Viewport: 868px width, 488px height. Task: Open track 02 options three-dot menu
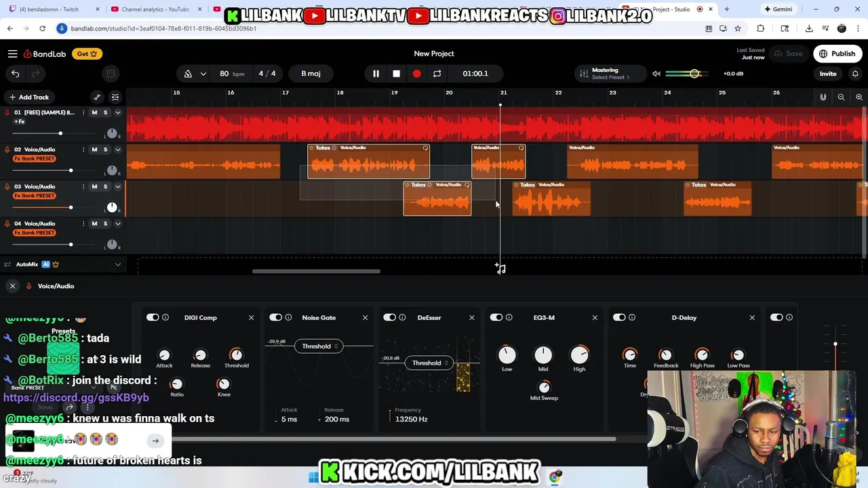pos(83,149)
